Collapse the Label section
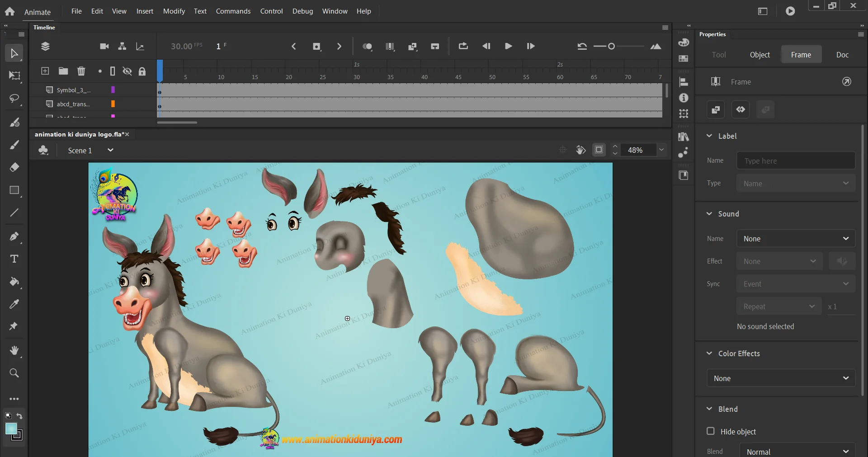868x457 pixels. click(x=709, y=136)
